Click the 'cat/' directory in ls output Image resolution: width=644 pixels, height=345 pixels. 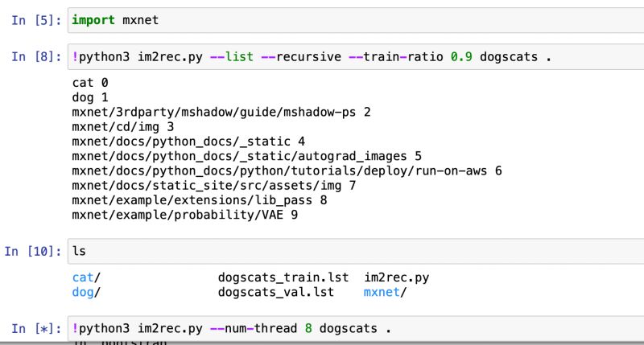[86, 277]
